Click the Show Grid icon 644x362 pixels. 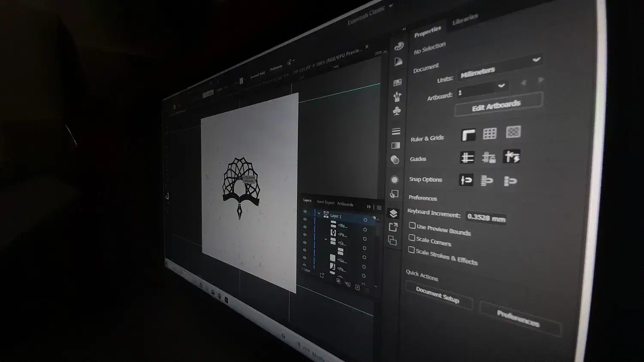[x=489, y=134]
